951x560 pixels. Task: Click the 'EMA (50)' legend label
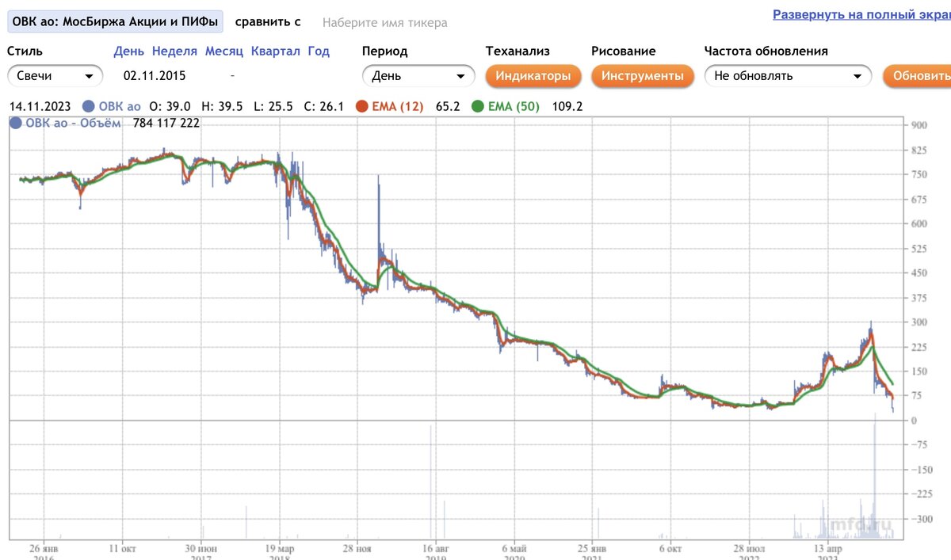click(x=514, y=106)
